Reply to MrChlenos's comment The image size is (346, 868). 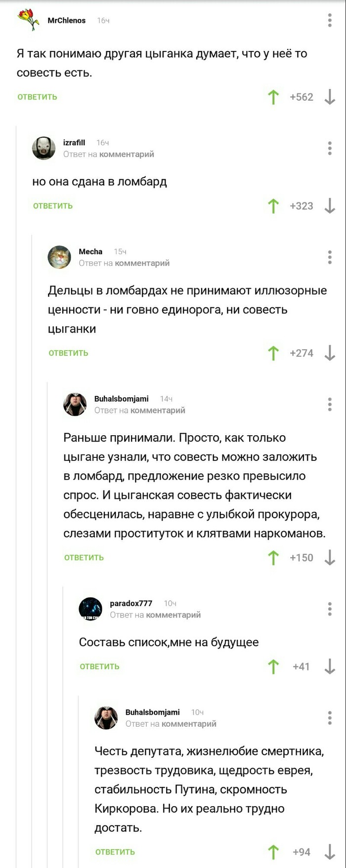point(38,97)
